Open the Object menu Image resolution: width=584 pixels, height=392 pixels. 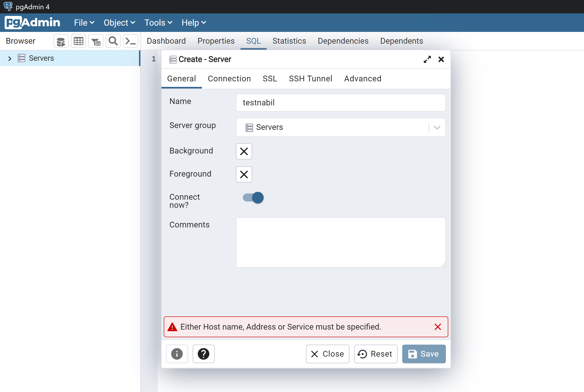[x=120, y=23]
